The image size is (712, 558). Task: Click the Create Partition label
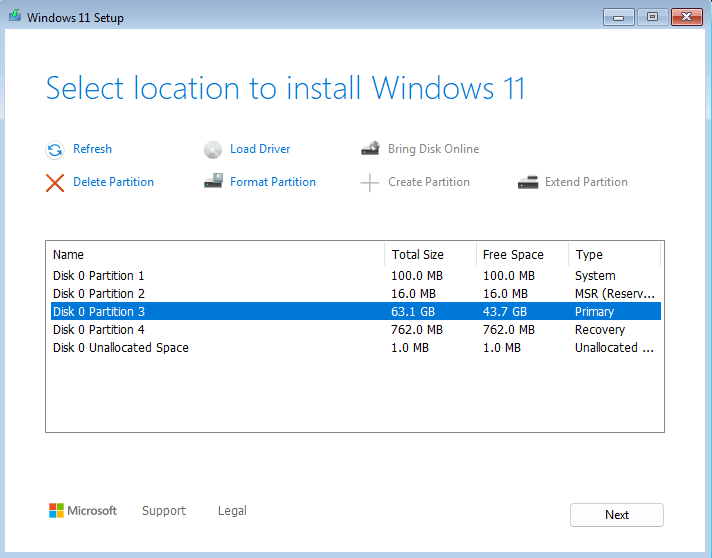click(x=429, y=182)
